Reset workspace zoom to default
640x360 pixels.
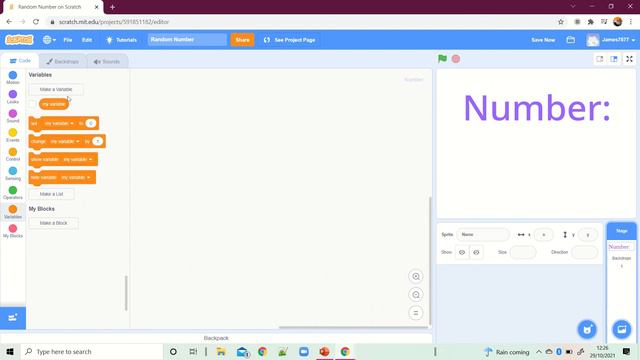click(x=416, y=313)
